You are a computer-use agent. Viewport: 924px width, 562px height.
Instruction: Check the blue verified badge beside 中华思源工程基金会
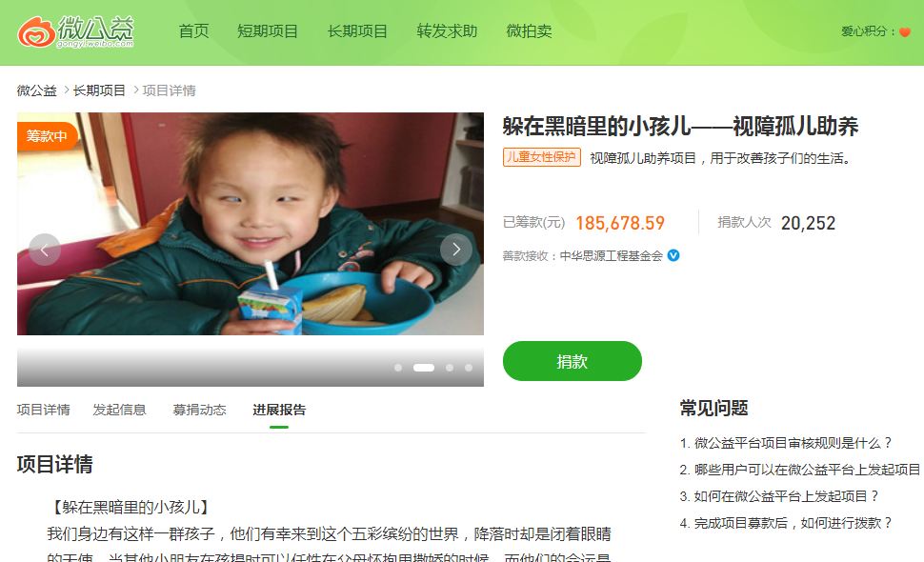(673, 255)
